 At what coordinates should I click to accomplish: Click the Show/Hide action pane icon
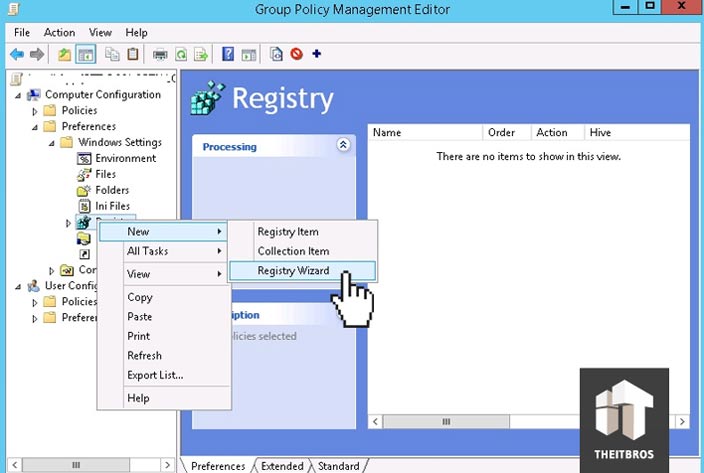click(249, 55)
